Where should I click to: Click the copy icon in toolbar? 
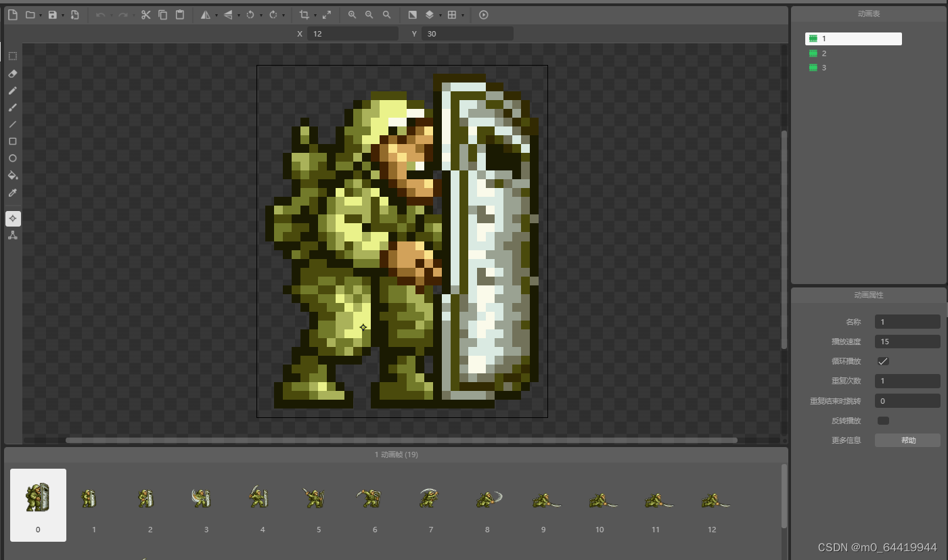[x=163, y=15]
